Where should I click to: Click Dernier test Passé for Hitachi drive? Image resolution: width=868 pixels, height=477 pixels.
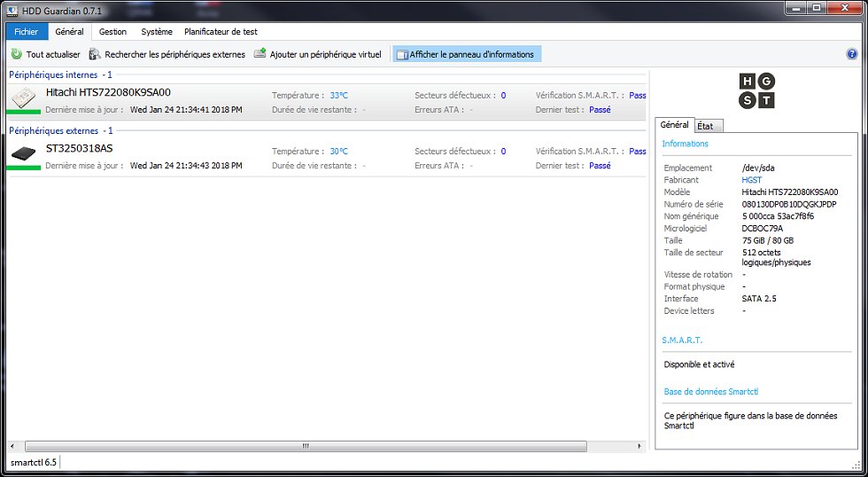point(600,110)
